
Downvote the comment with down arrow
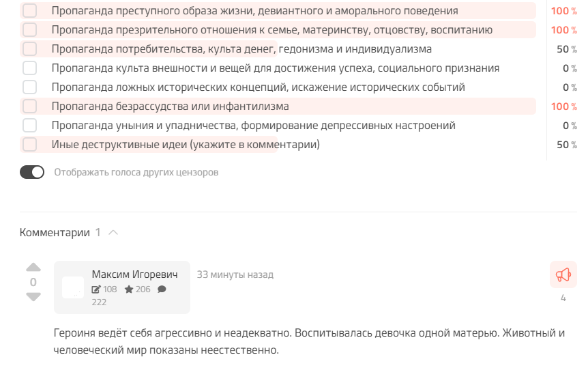(33, 296)
